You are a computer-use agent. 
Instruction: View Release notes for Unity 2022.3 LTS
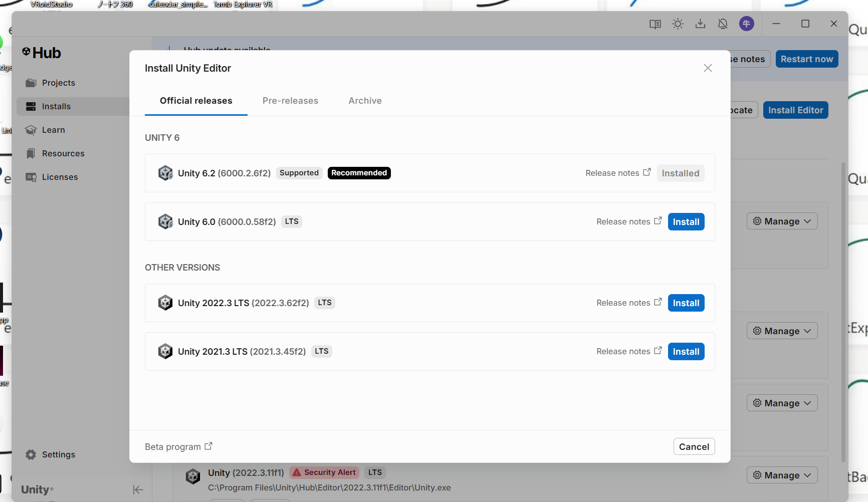click(629, 303)
